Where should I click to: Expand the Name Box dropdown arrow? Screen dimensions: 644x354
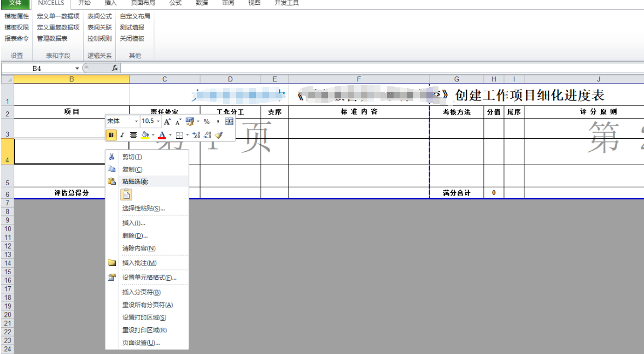pos(77,68)
